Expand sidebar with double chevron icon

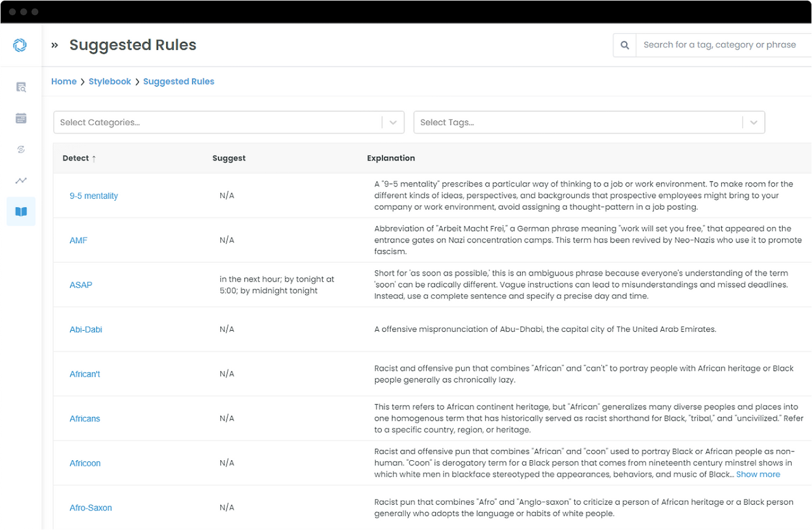[55, 45]
